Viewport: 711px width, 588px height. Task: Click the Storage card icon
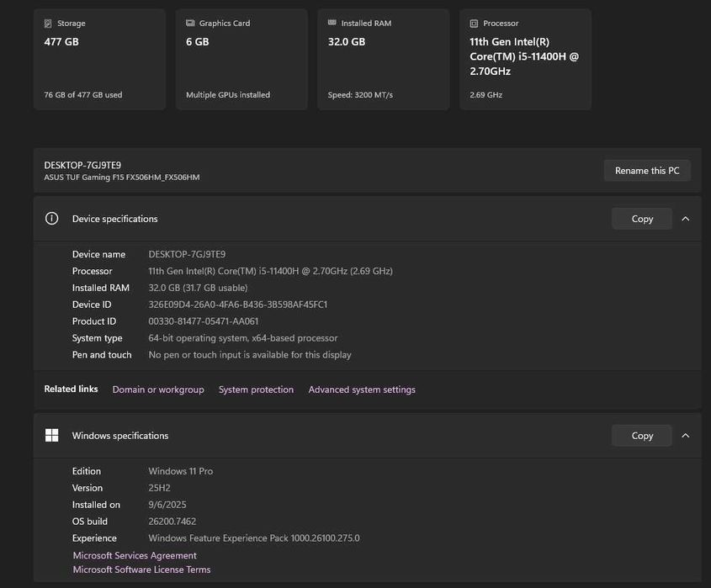click(48, 24)
